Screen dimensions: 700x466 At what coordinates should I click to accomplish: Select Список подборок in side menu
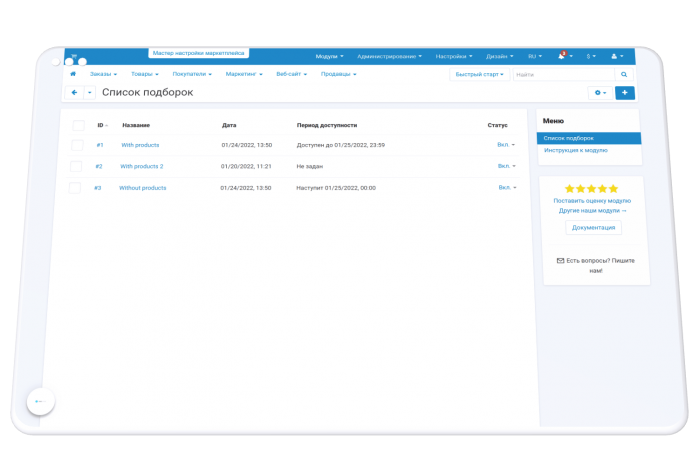click(x=589, y=138)
